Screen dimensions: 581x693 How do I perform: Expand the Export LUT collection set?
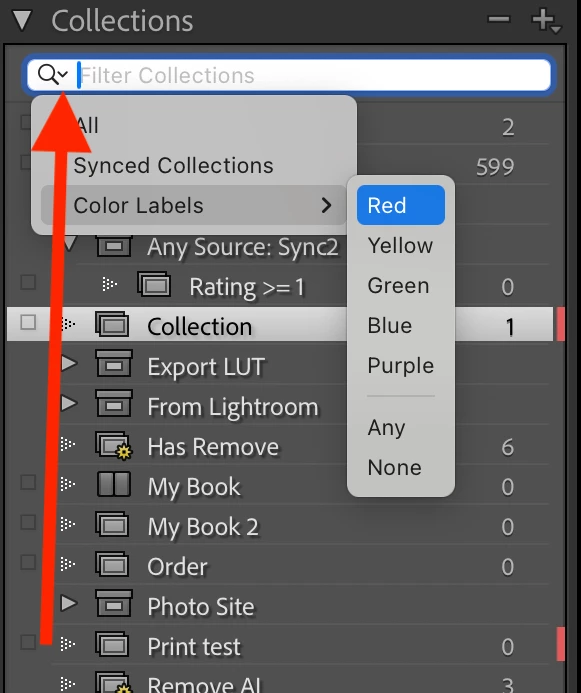point(69,363)
